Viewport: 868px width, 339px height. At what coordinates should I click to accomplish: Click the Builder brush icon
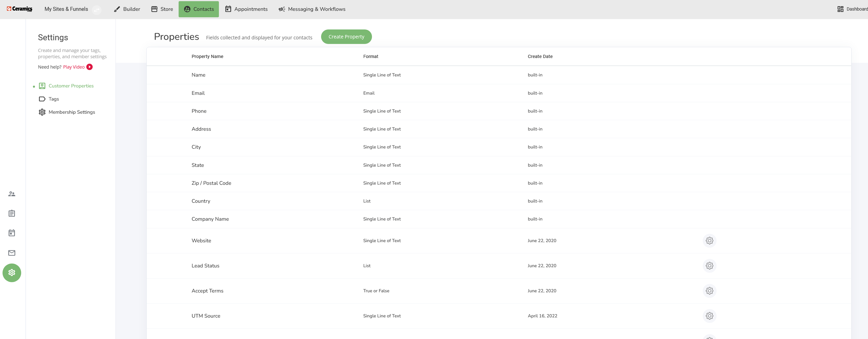(x=117, y=9)
